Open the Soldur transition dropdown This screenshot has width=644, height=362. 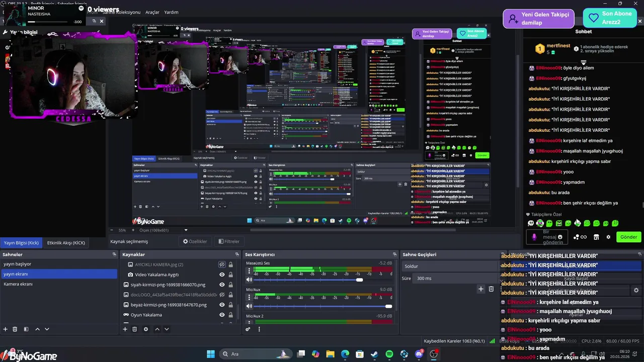(450, 266)
